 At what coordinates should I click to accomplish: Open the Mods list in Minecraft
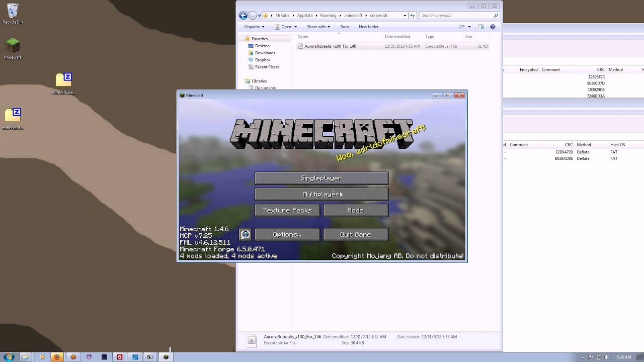(355, 210)
